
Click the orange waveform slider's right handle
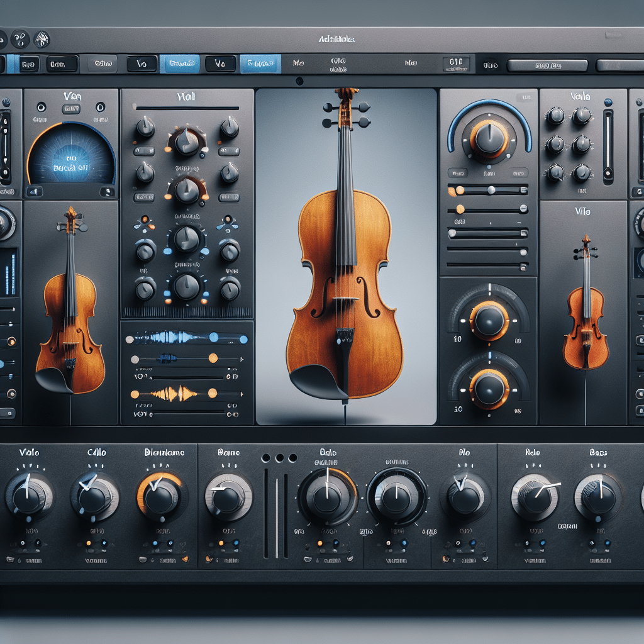coord(213,394)
